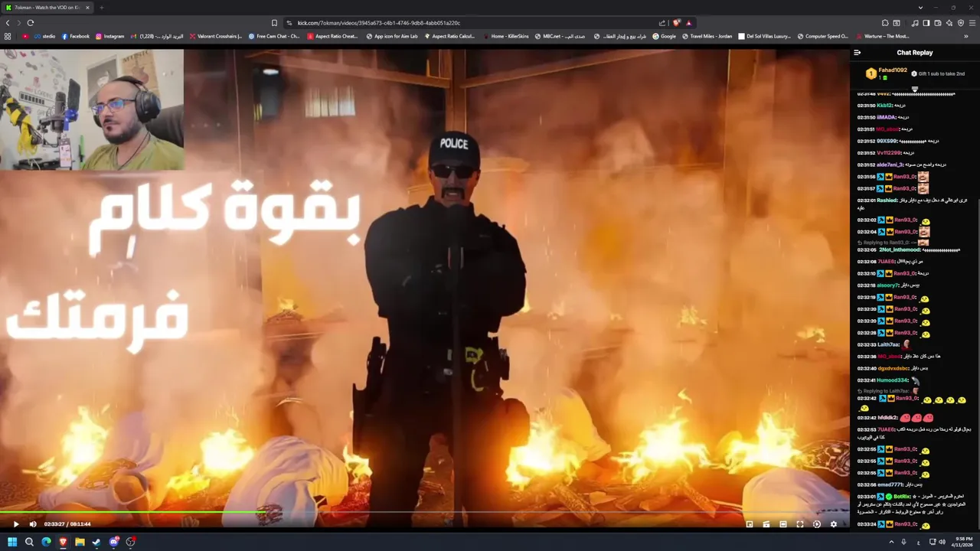Enter fullscreen mode in the video player

point(800,524)
